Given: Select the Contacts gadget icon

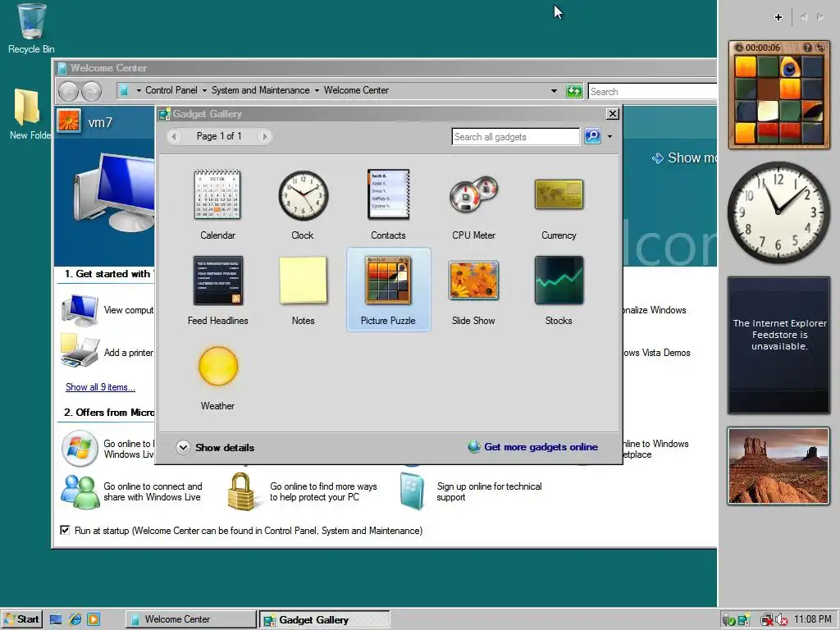Looking at the screenshot, I should (x=388, y=194).
